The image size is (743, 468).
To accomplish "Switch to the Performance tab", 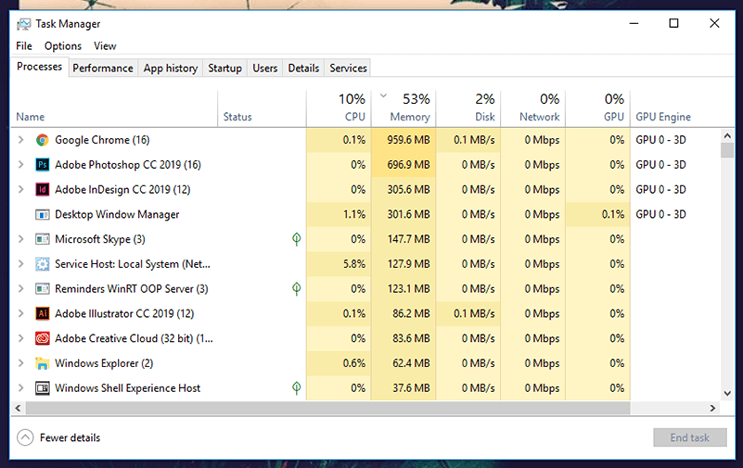I will coord(103,68).
